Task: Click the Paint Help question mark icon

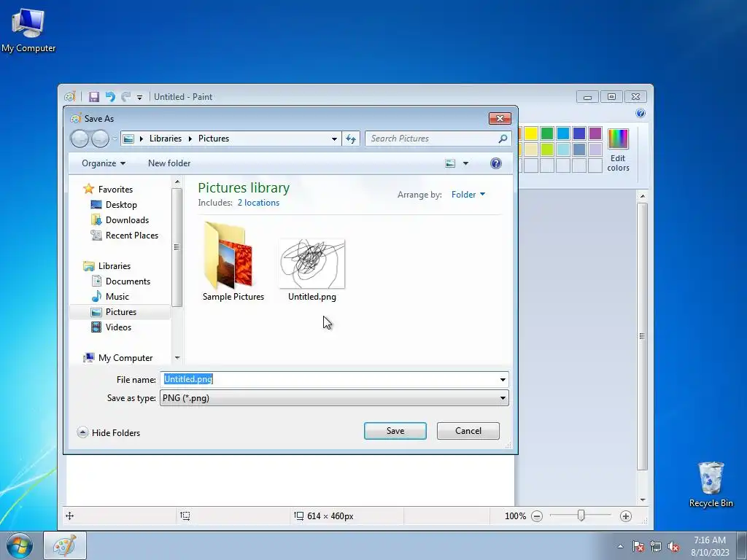Action: (640, 113)
